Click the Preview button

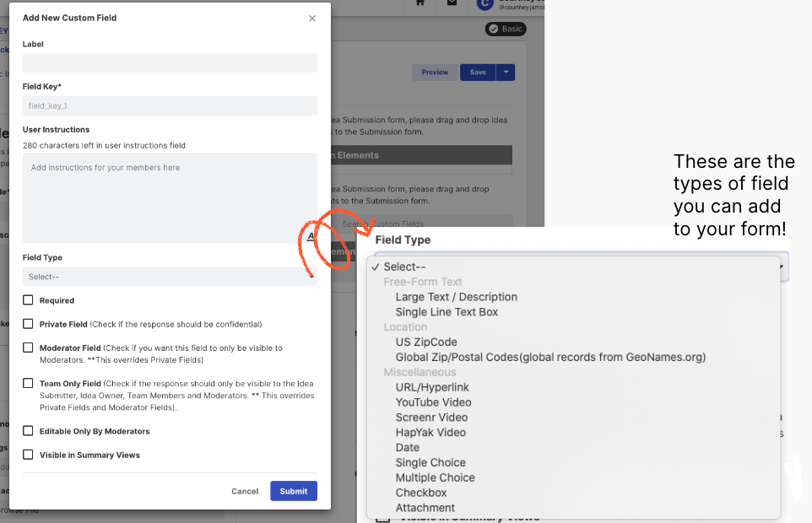click(435, 73)
